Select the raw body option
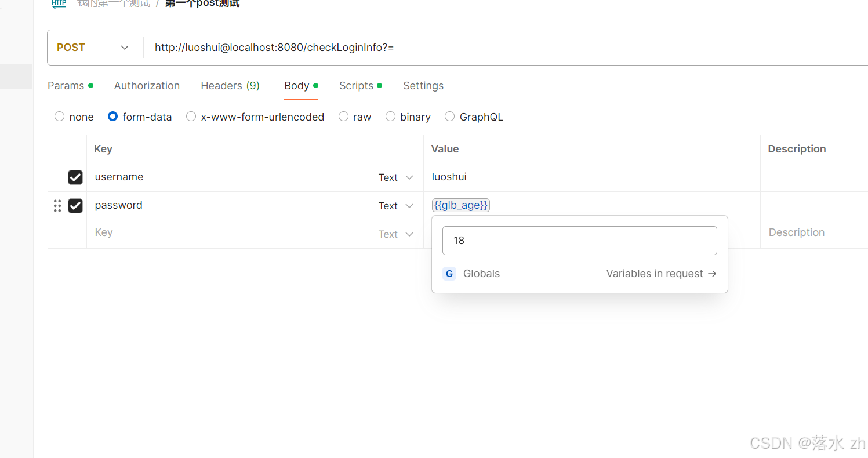This screenshot has width=868, height=458. click(343, 117)
